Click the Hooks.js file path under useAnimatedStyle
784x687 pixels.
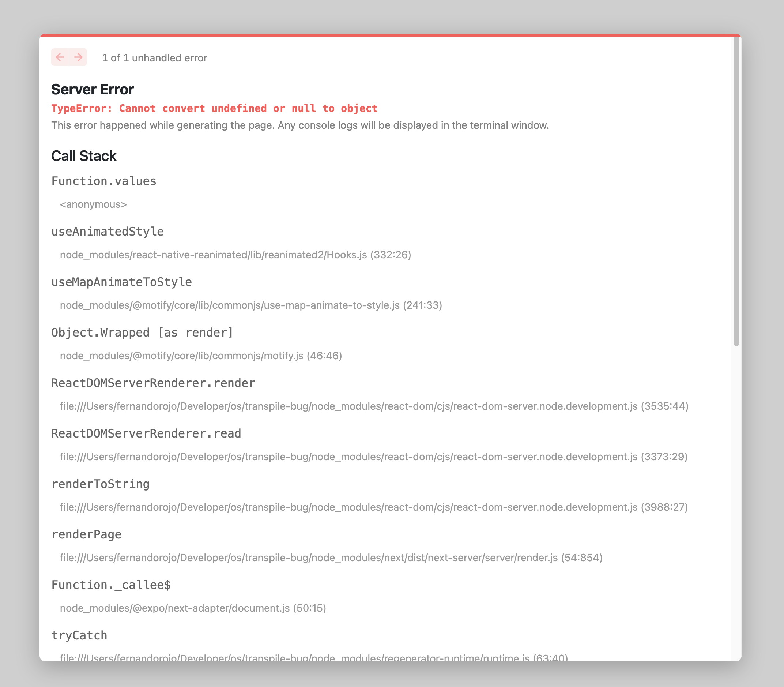(x=235, y=255)
